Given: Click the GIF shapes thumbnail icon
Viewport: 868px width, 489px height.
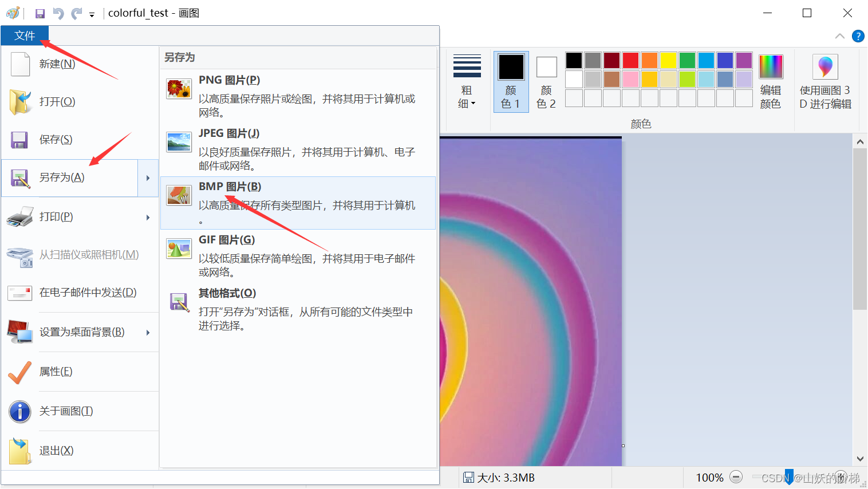Looking at the screenshot, I should pos(179,249).
